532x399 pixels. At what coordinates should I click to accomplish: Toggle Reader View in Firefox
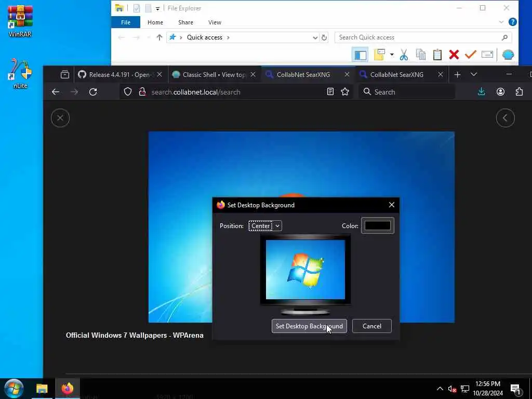point(330,91)
